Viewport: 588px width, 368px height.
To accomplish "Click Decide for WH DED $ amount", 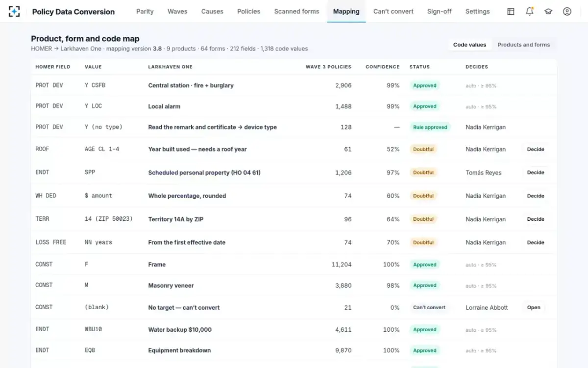I will [x=536, y=196].
